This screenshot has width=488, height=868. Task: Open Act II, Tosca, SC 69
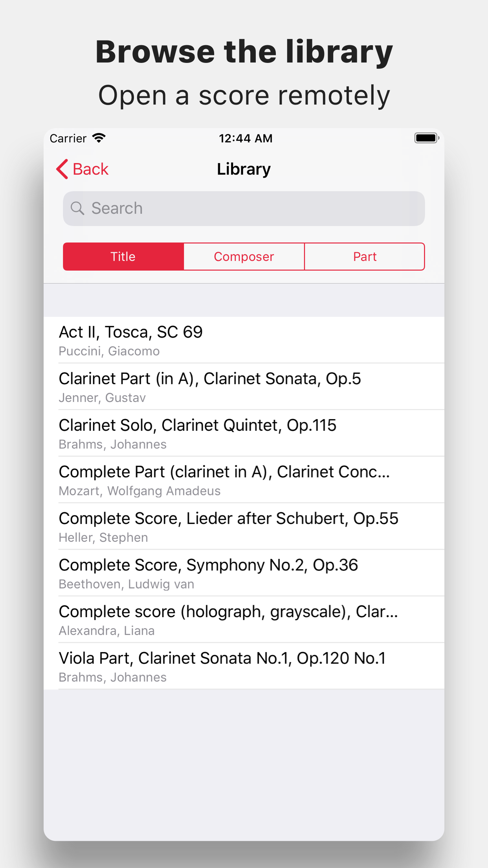[x=244, y=340]
